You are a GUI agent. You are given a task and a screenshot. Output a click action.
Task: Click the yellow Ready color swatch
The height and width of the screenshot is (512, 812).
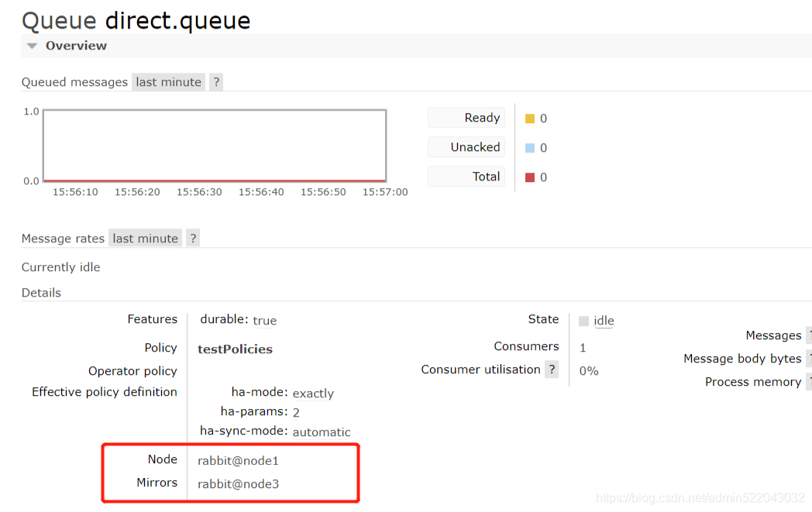point(530,119)
